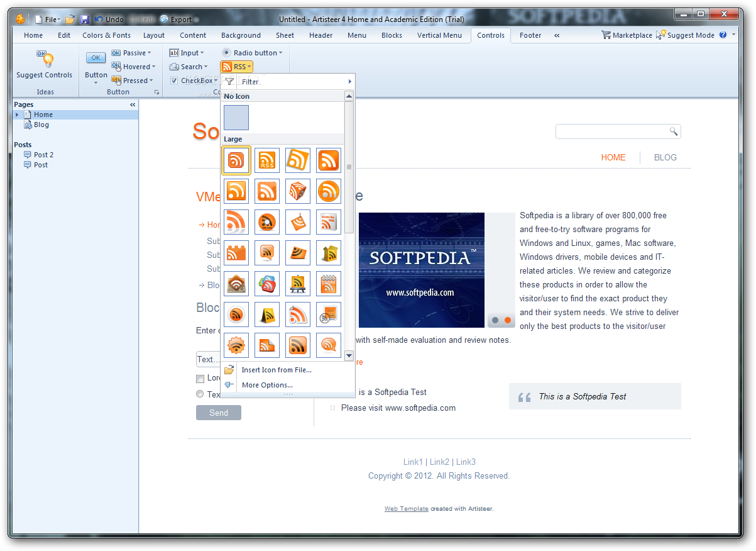Screen dimensions: 756x551
Task: Click the Open folder icon in title toolbar
Action: click(70, 19)
